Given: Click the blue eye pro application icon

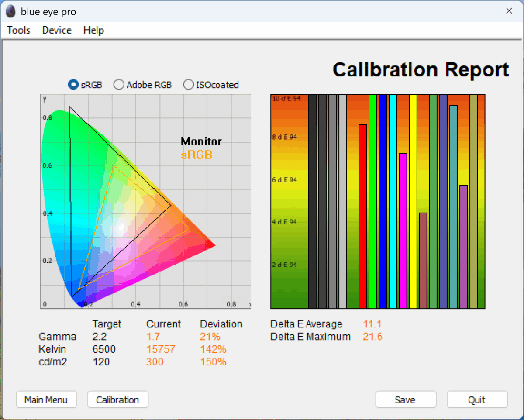Looking at the screenshot, I should (x=10, y=11).
